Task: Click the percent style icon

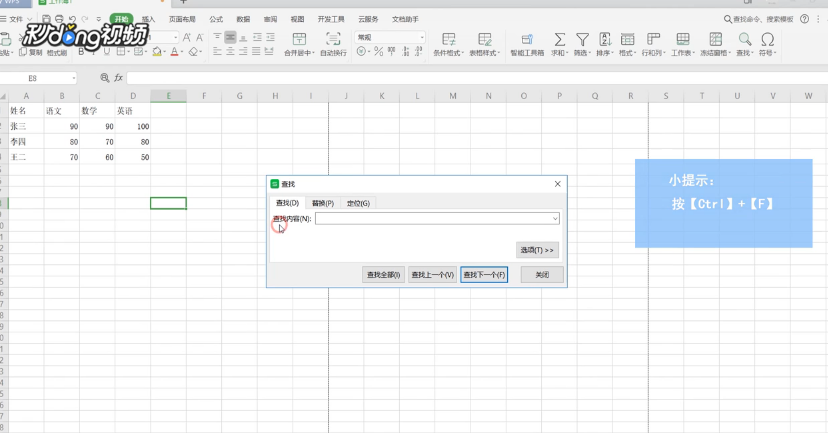Action: (x=379, y=52)
